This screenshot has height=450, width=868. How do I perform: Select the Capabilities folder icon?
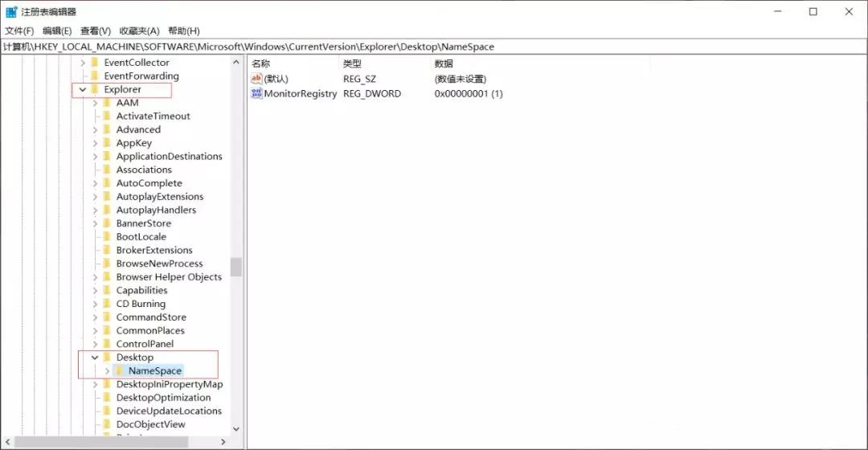pos(107,290)
